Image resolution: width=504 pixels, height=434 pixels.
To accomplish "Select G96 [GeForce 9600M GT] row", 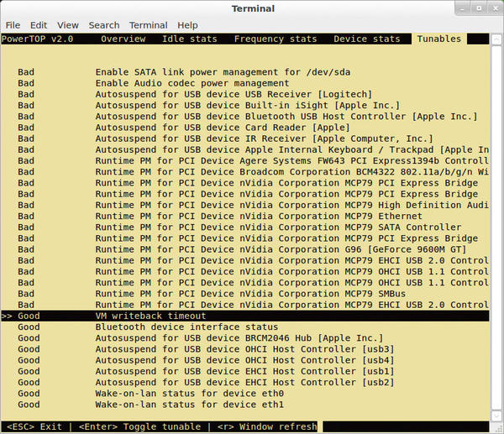I will (245, 249).
